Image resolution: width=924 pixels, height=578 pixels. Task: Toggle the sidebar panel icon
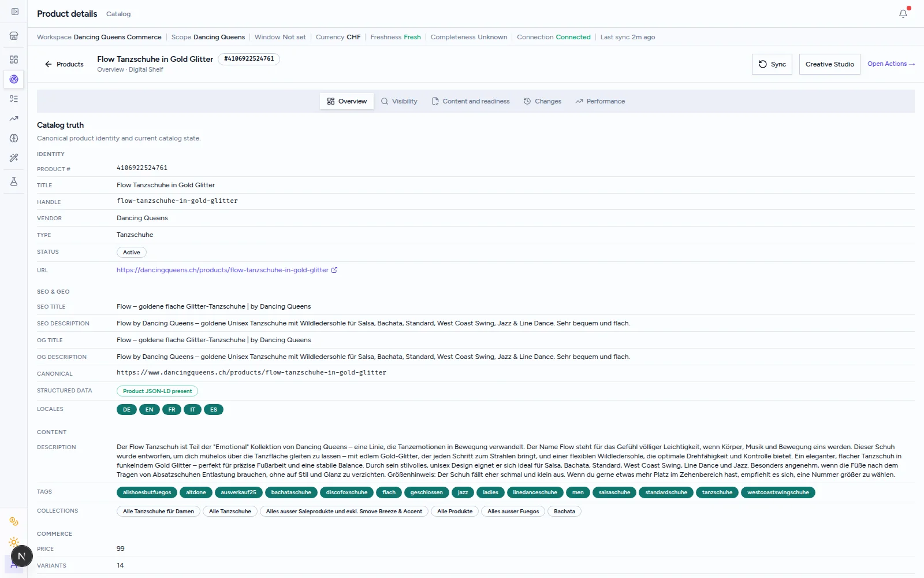pyautogui.click(x=14, y=12)
